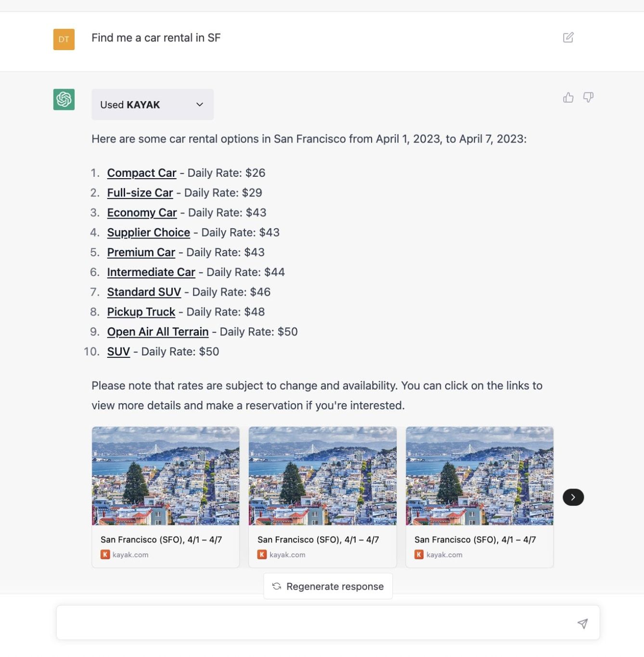Screen dimensions: 644x657
Task: Click the DT user avatar
Action: [x=64, y=39]
